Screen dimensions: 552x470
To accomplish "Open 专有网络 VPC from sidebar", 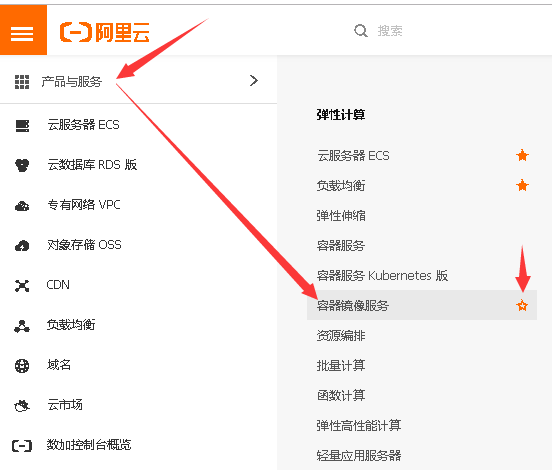I will 84,205.
